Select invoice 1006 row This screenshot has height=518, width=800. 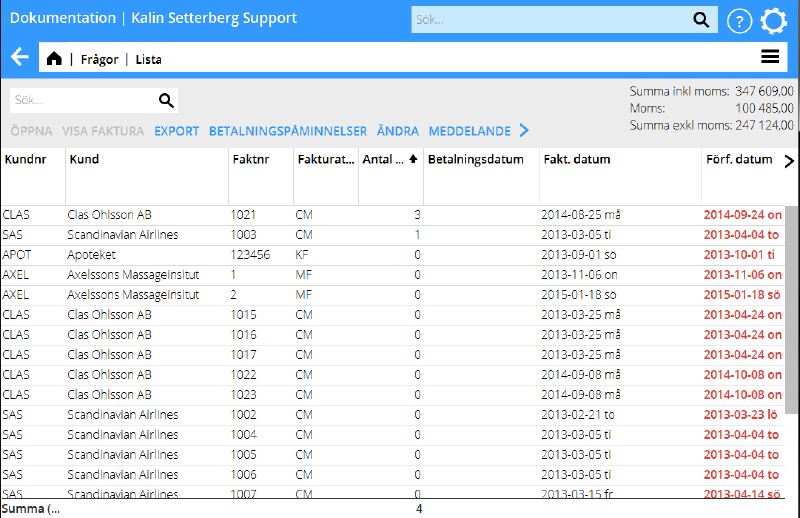pos(393,474)
